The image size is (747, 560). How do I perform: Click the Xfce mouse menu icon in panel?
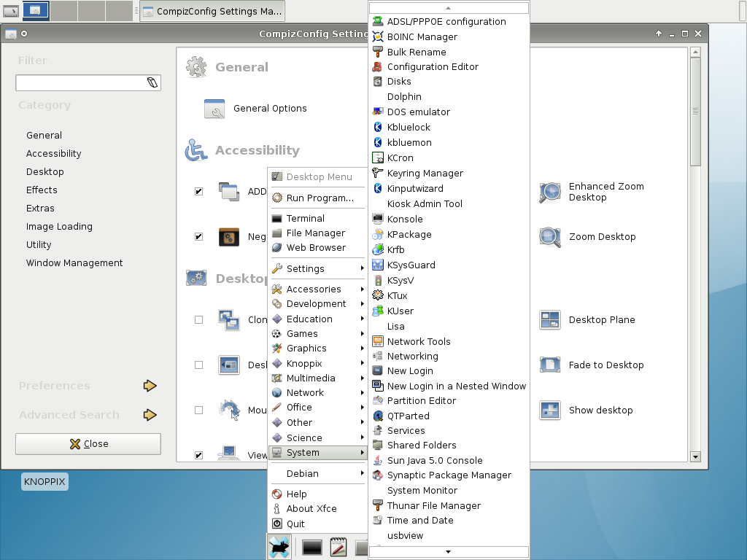tap(279, 547)
